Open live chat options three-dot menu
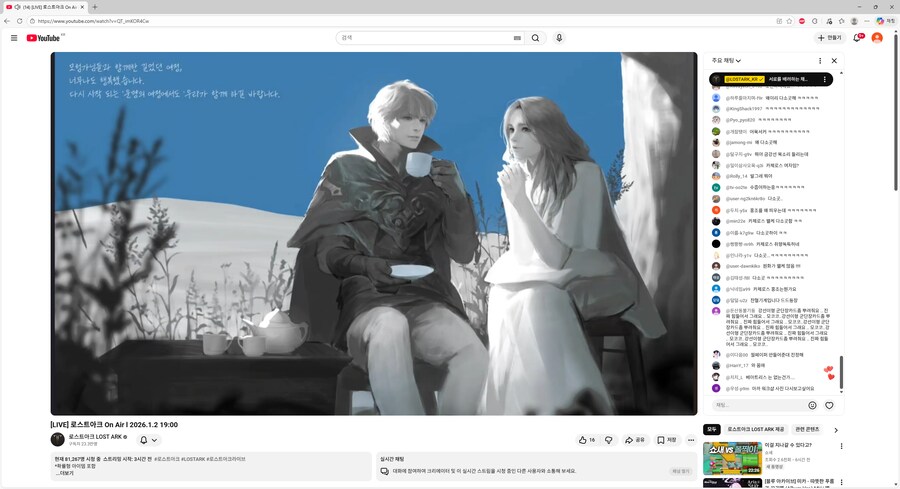Screen dimensions: 900x489 (820, 60)
